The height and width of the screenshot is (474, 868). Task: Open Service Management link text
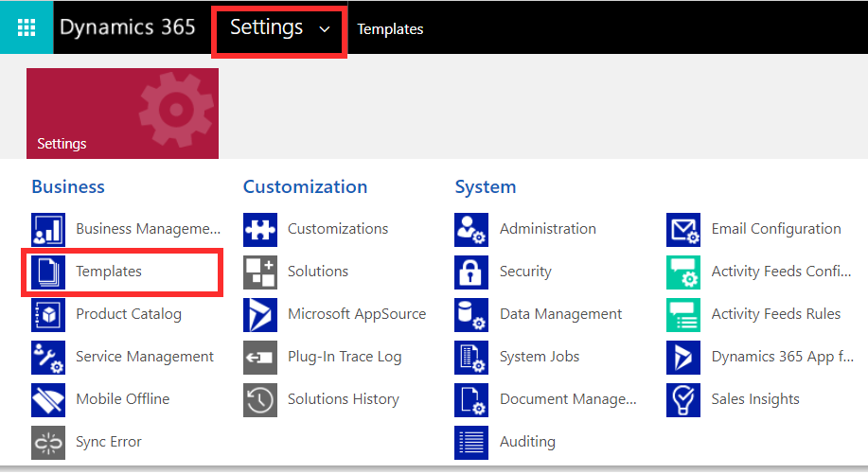pyautogui.click(x=145, y=356)
